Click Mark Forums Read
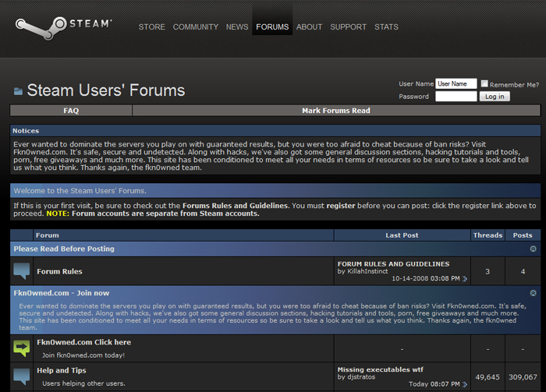 [335, 111]
